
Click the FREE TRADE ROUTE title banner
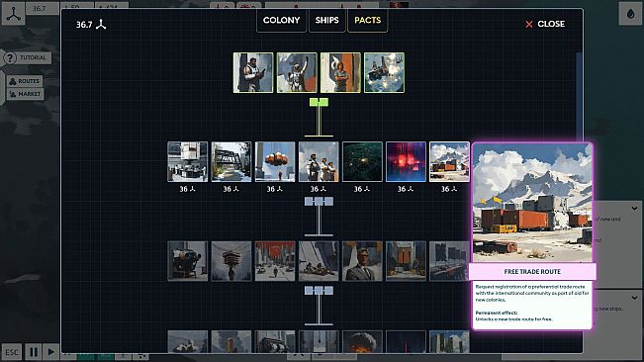[532, 272]
